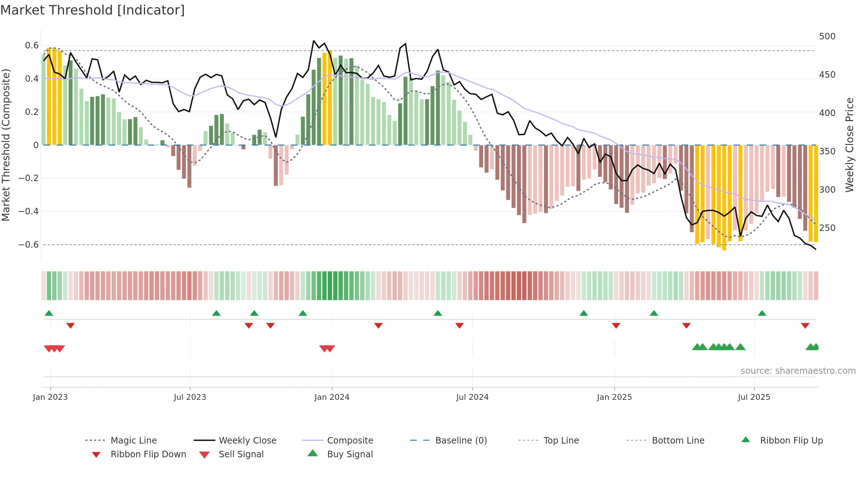Image resolution: width=868 pixels, height=488 pixels.
Task: Click the Jul 2024 x-axis label
Action: point(472,397)
